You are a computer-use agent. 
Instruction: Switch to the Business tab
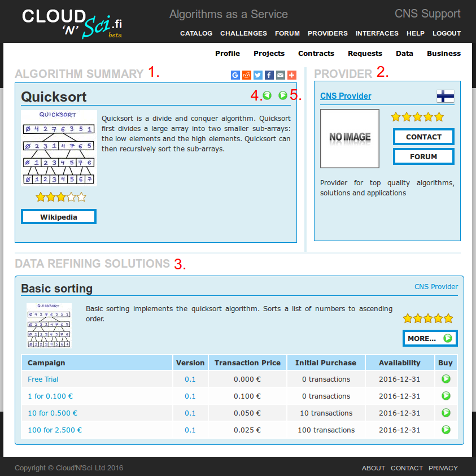click(443, 54)
